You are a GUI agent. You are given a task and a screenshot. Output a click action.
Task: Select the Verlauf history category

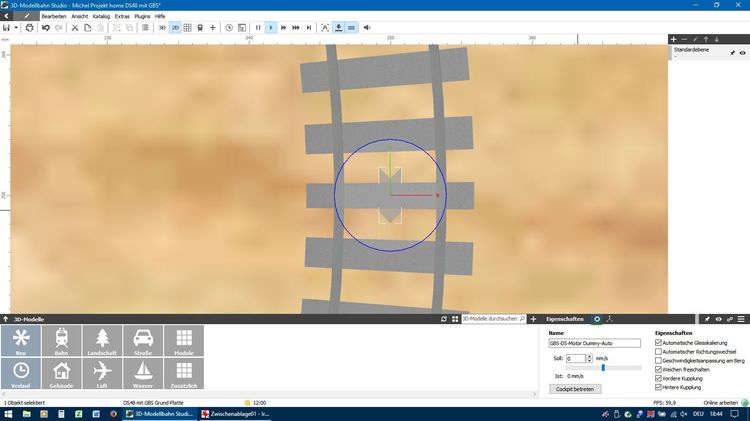(x=21, y=374)
